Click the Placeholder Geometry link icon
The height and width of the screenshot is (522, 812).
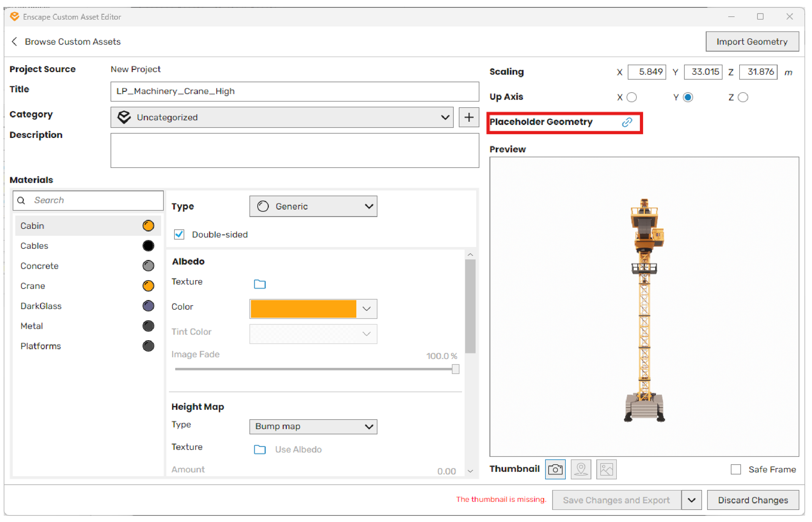pos(627,122)
